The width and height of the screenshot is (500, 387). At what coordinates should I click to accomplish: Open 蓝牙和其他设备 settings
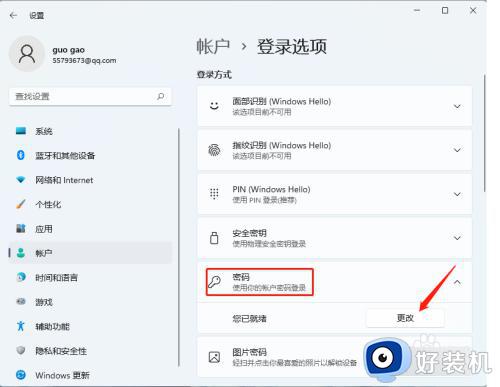(90, 155)
